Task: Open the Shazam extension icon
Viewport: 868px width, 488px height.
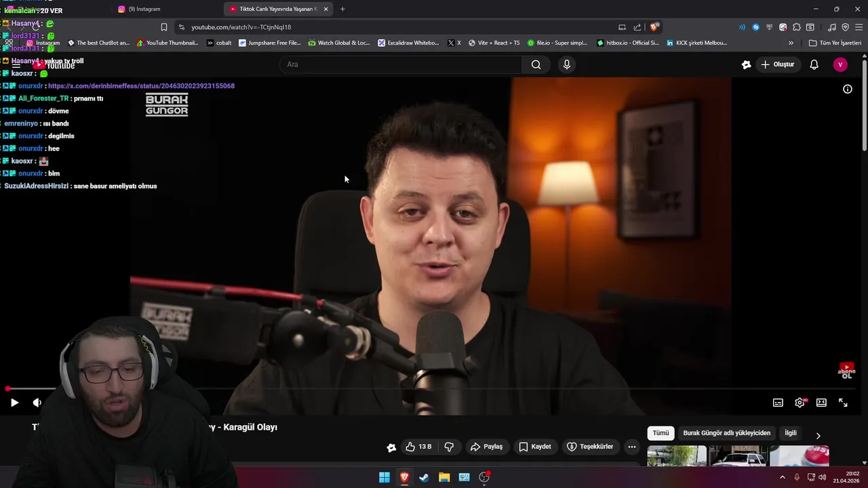Action: (x=756, y=27)
